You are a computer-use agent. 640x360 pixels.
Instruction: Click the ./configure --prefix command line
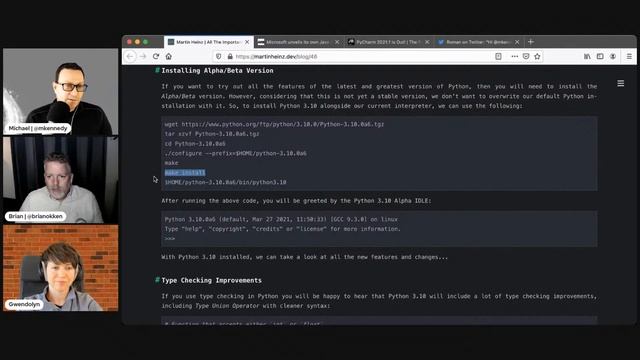click(x=236, y=153)
